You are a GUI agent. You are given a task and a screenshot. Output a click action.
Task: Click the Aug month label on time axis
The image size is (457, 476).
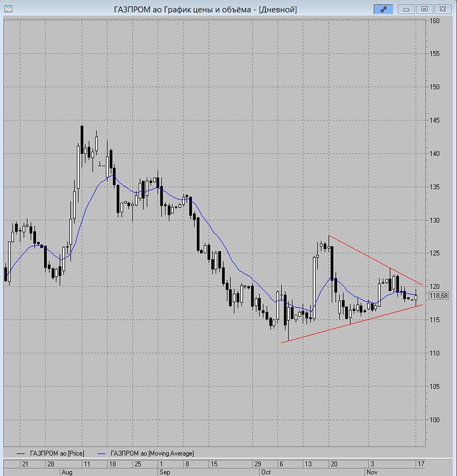[67, 472]
